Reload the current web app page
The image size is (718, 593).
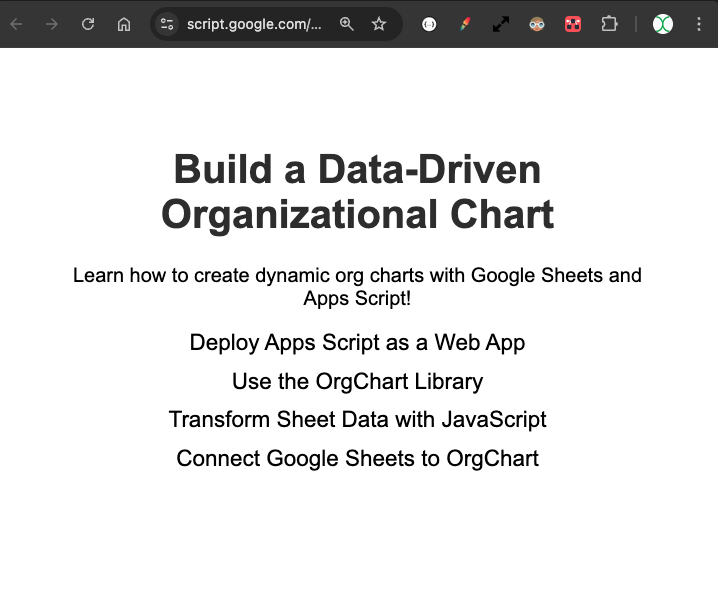88,24
